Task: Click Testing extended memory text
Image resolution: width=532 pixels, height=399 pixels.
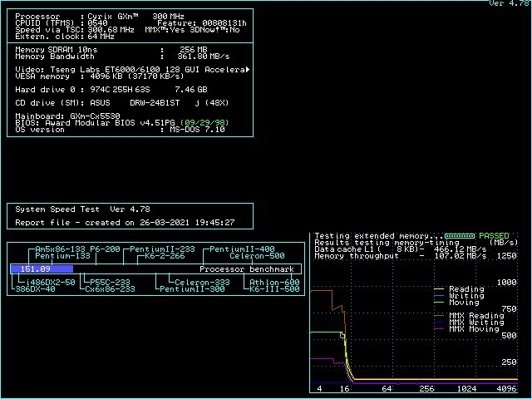Action: (x=379, y=236)
